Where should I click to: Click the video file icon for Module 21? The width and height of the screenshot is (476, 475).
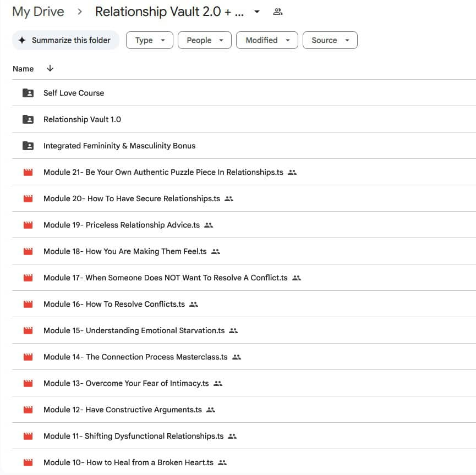pyautogui.click(x=28, y=172)
